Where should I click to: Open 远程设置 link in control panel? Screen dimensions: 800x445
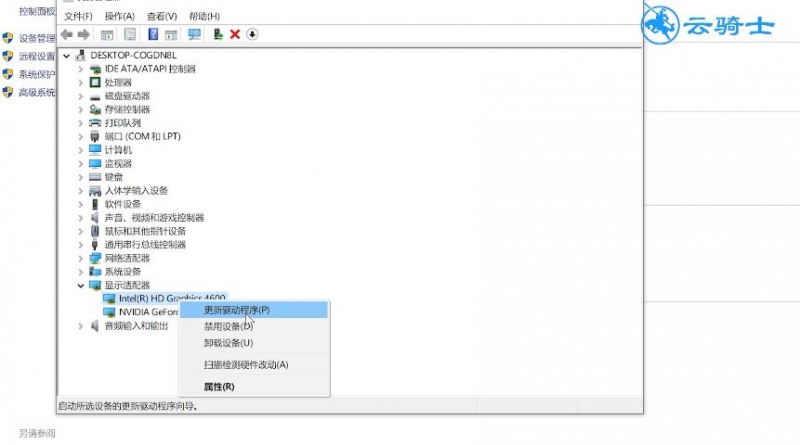[37, 56]
